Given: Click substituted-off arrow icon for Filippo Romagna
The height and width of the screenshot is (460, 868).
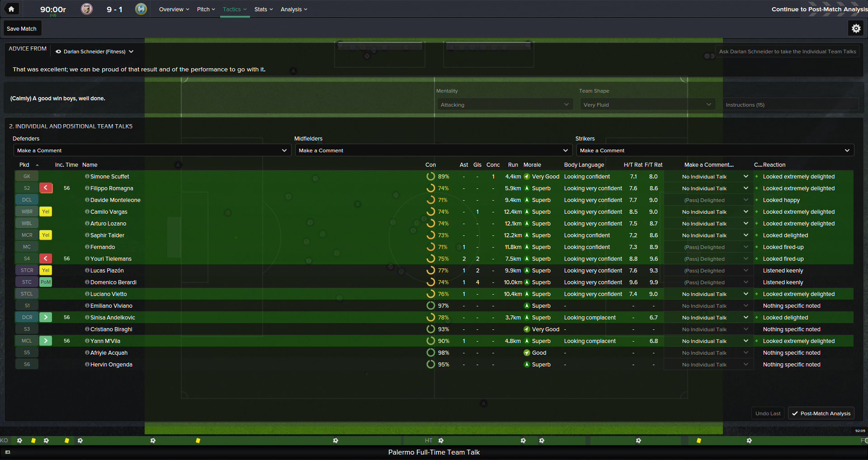Looking at the screenshot, I should (x=46, y=188).
